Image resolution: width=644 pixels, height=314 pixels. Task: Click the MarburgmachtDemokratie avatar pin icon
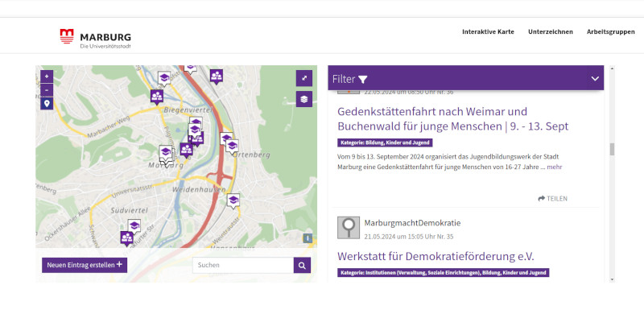(349, 228)
